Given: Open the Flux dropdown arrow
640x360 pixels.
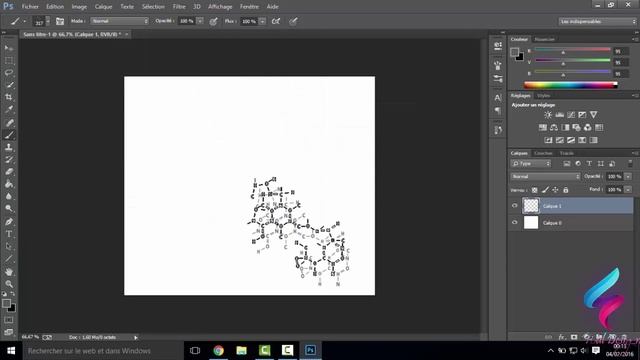Looking at the screenshot, I should (x=262, y=21).
